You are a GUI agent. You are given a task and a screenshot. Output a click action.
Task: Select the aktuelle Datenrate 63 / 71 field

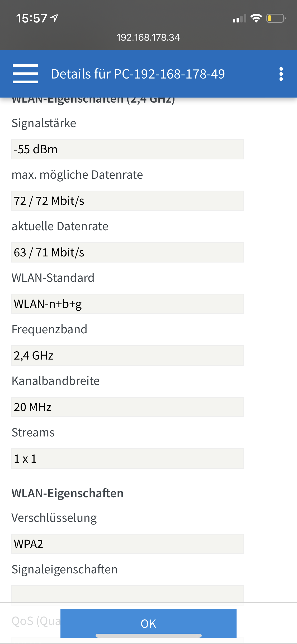point(128,252)
